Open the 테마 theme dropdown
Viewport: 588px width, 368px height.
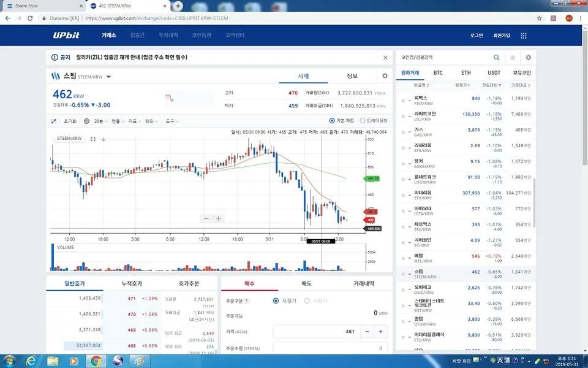(x=151, y=121)
